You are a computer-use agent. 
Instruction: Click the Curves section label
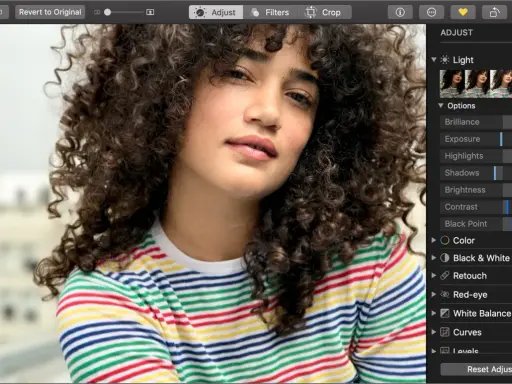[x=467, y=332]
